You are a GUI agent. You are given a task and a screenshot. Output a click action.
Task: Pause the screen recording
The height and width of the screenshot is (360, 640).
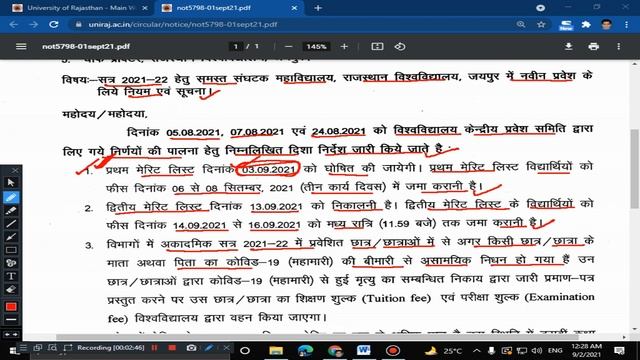click(x=154, y=348)
